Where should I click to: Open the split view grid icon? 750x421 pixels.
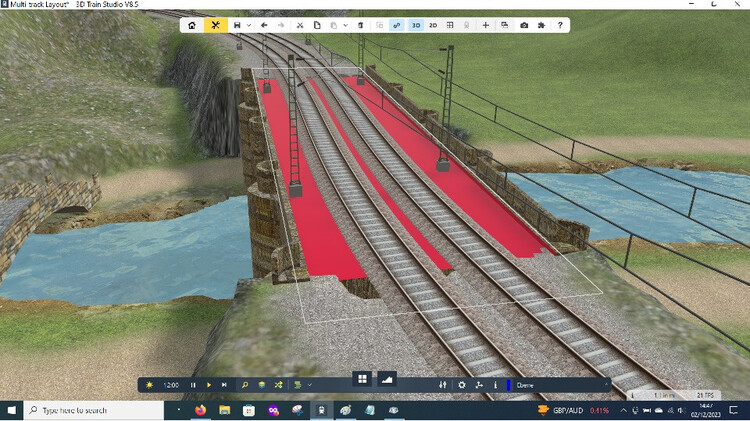click(450, 25)
